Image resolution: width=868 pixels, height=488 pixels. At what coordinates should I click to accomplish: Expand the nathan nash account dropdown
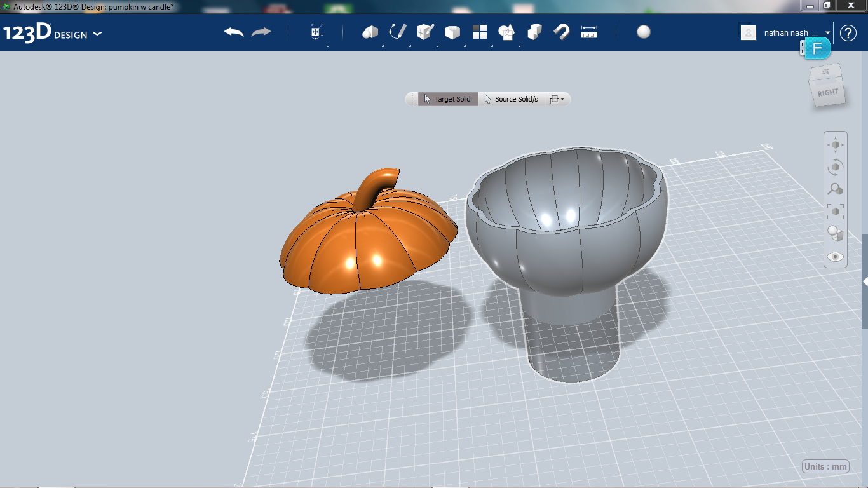click(x=828, y=32)
